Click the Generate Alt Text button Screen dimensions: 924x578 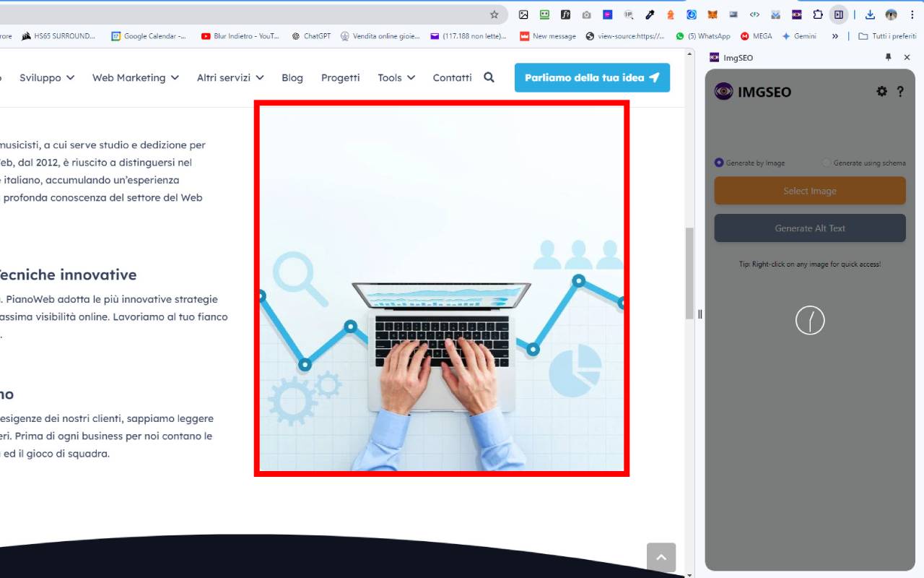pos(810,228)
